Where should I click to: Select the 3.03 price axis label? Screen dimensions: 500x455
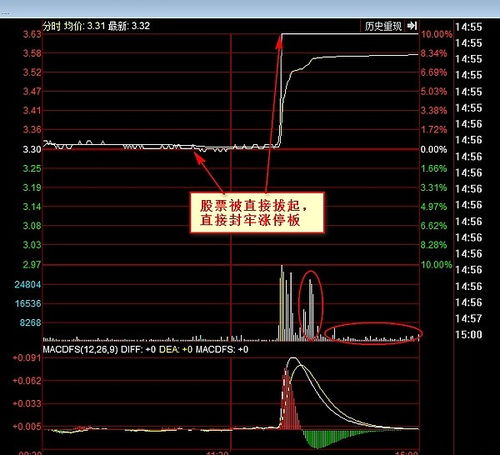point(32,245)
